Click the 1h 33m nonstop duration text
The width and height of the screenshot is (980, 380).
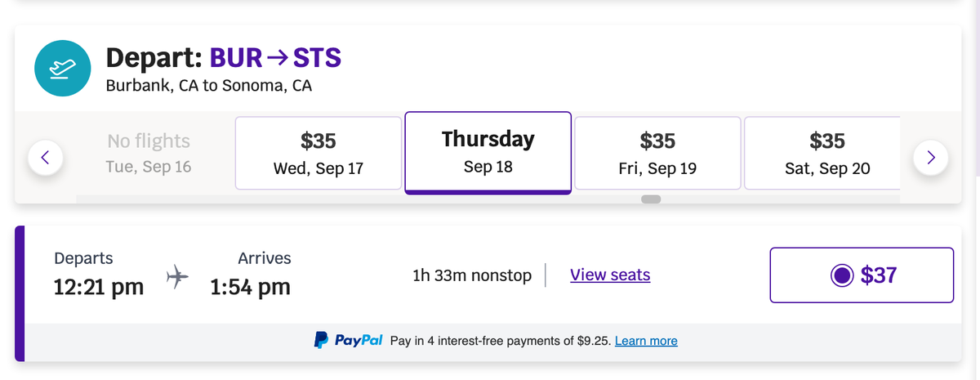click(x=472, y=275)
